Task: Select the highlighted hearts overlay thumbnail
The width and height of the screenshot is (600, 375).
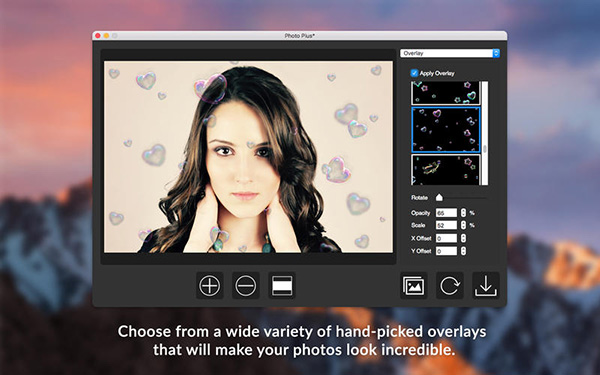Action: point(445,130)
